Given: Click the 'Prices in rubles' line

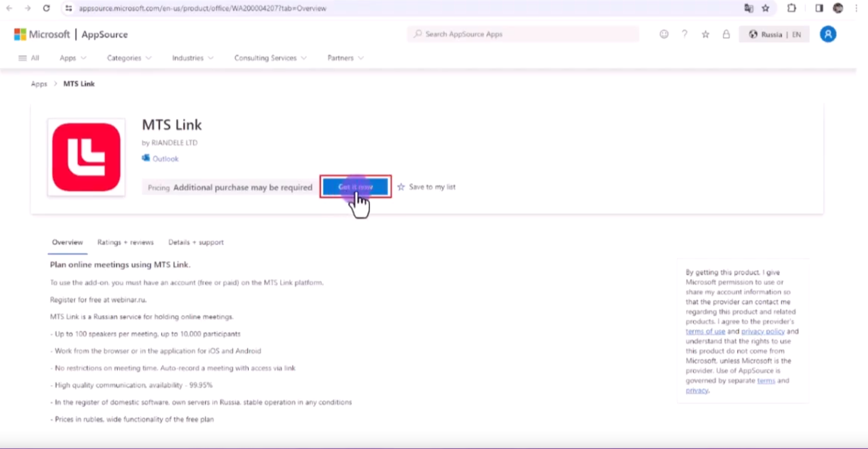Looking at the screenshot, I should coord(132,420).
